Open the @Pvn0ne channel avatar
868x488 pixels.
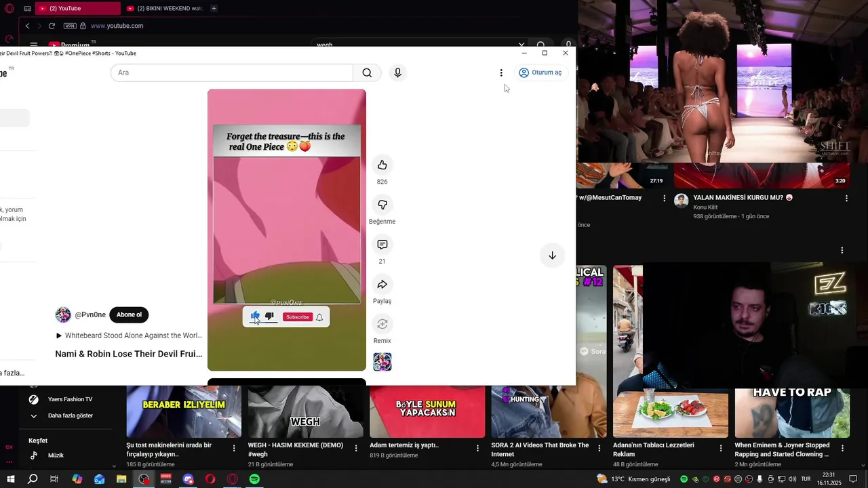(63, 314)
